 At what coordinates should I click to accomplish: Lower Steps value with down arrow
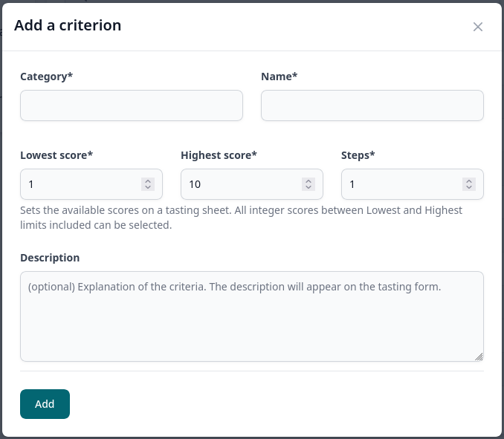click(469, 187)
